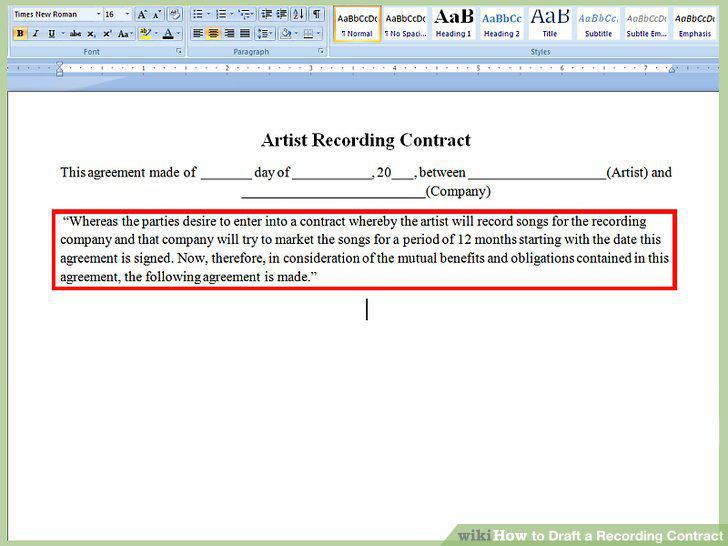This screenshot has height=546, width=728.
Task: Justify the text
Action: point(245,33)
